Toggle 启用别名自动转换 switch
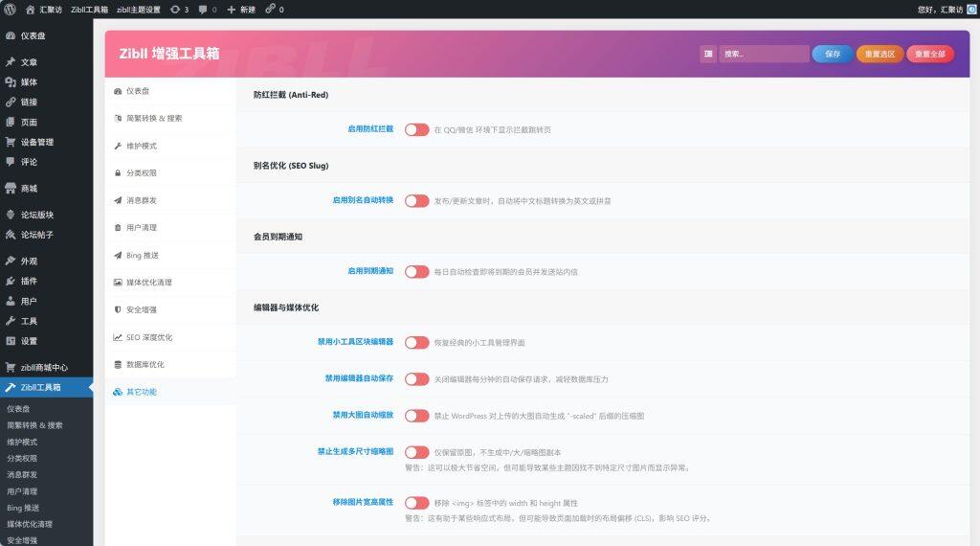 (x=417, y=201)
